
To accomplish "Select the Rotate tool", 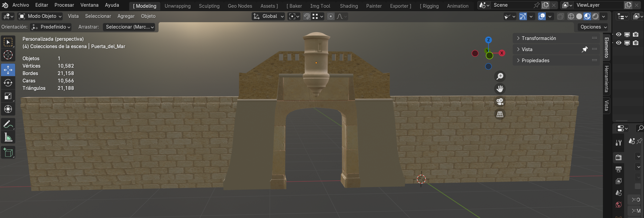I will click(x=8, y=83).
